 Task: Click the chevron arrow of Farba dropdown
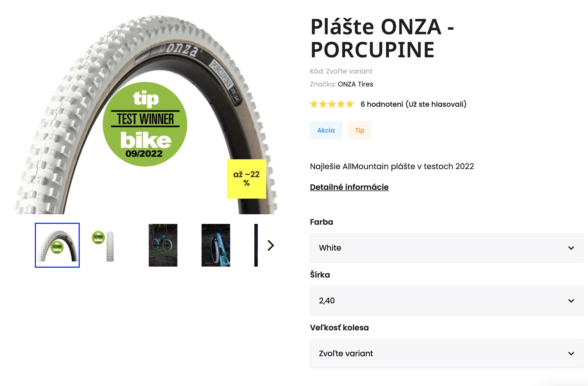pos(571,248)
